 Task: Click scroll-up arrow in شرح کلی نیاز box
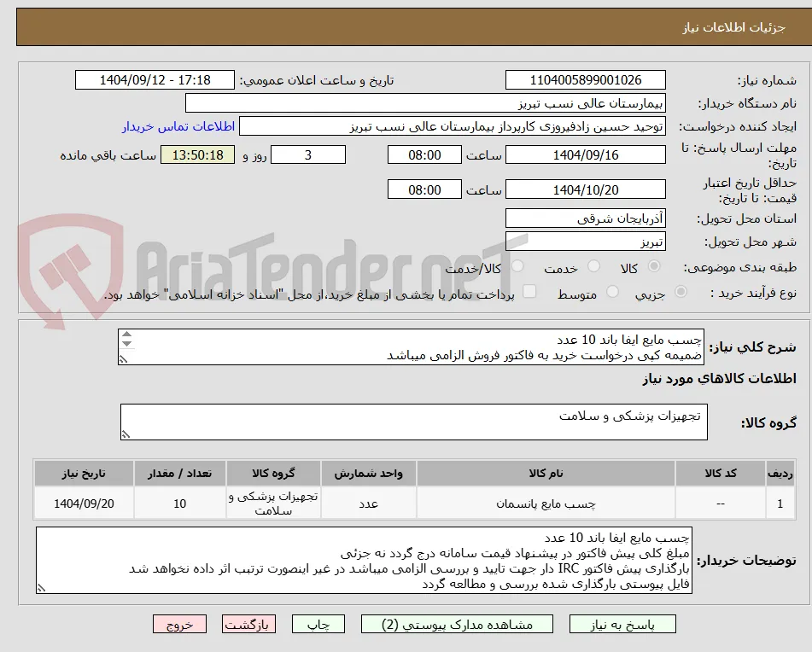tap(127, 335)
